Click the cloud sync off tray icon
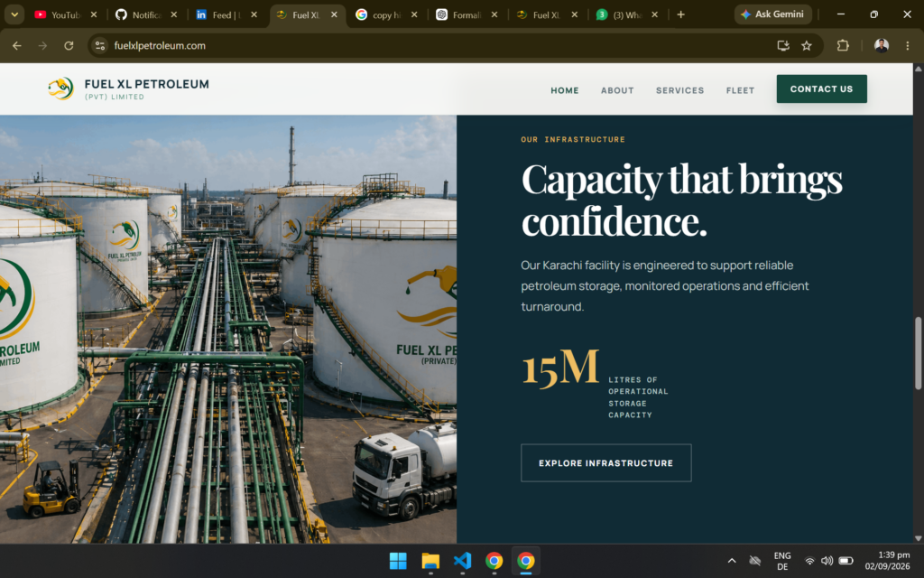The image size is (924, 578). point(755,561)
